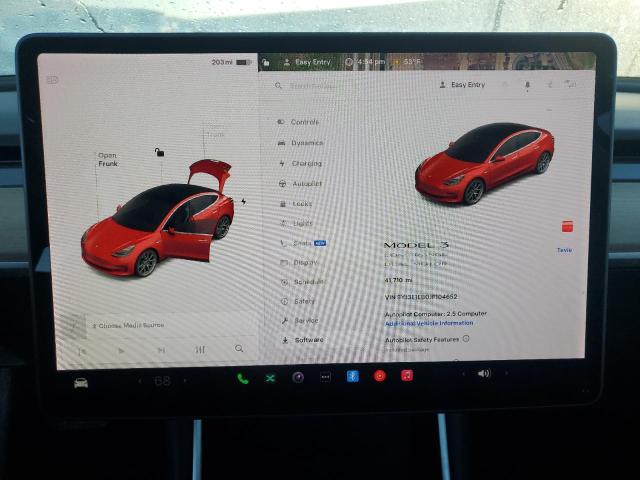Tap the Bluetooth icon in settings header
The width and height of the screenshot is (640, 480).
pos(550,84)
